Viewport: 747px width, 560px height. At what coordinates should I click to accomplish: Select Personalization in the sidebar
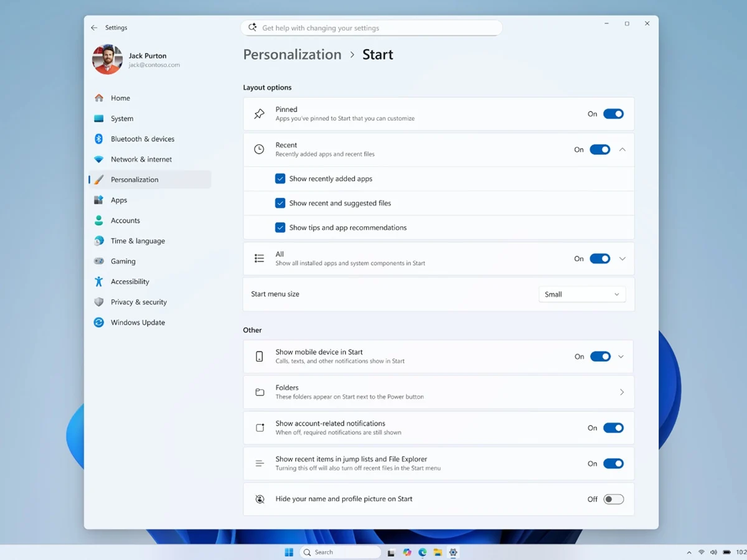click(149, 180)
